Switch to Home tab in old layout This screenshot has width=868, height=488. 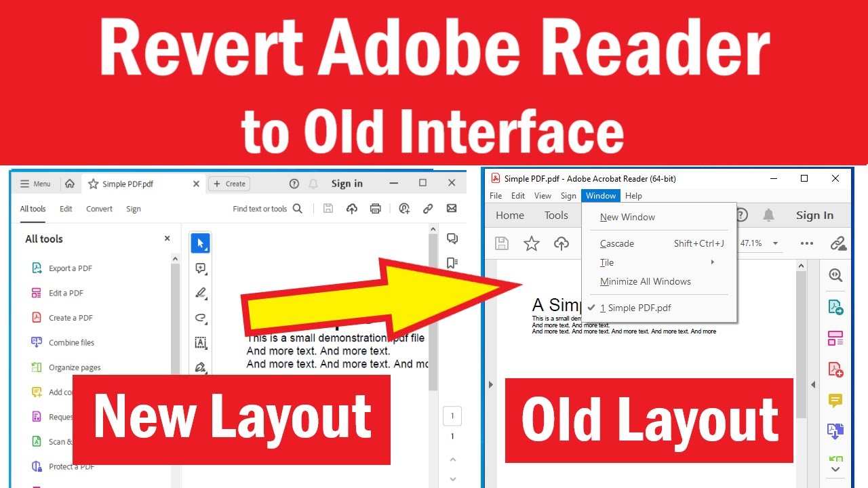click(510, 216)
